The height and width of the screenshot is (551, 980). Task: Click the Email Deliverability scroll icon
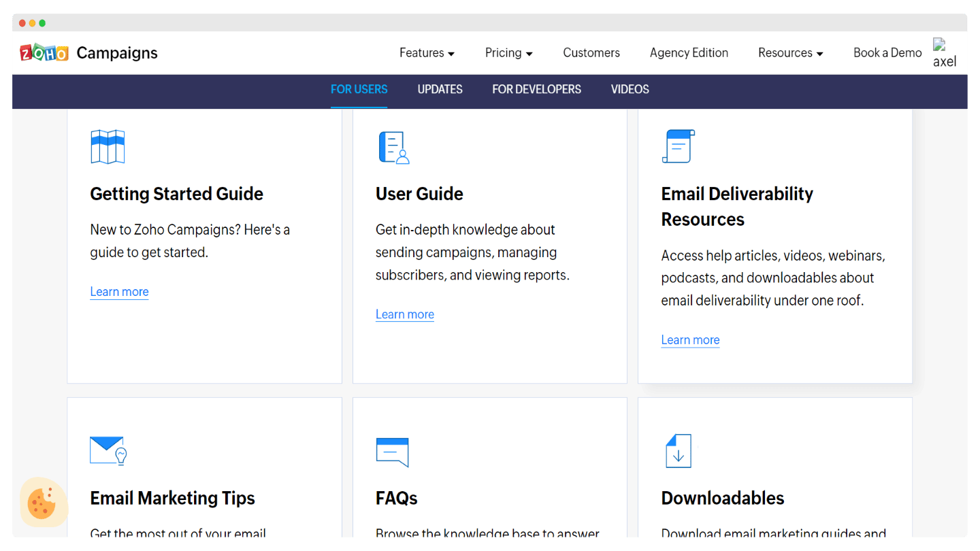[x=678, y=146]
